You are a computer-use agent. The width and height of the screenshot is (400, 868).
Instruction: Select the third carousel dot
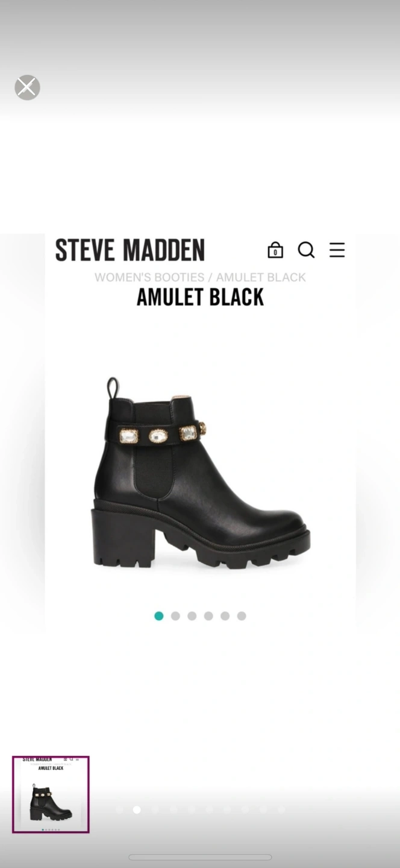coord(192,616)
